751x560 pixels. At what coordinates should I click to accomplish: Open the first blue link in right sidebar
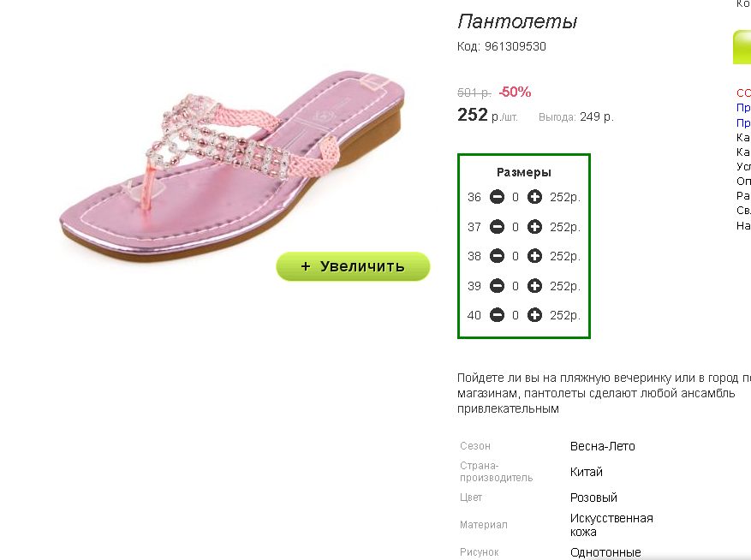pos(743,108)
